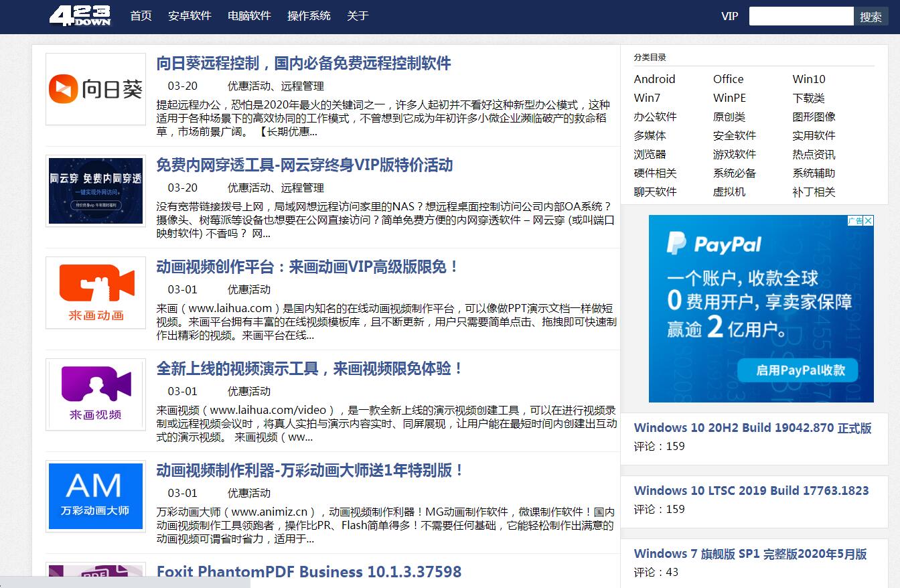Screen dimensions: 900x588
Task: Open the 来画动画 camera logo thumbnail
Action: [x=96, y=293]
